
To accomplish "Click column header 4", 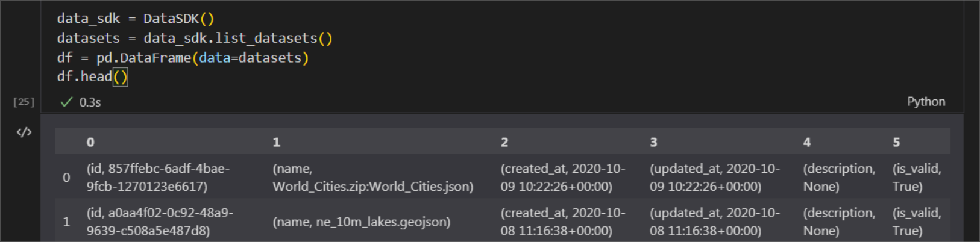I will click(807, 142).
